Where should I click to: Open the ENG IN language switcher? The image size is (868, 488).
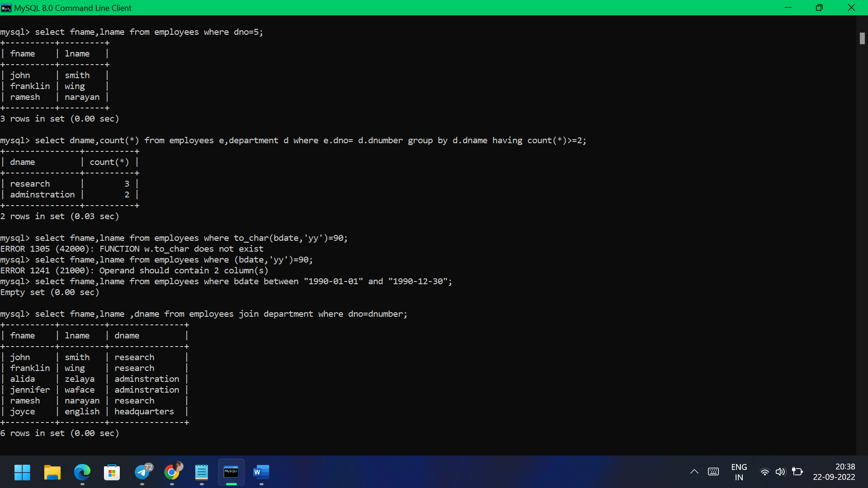(x=739, y=472)
